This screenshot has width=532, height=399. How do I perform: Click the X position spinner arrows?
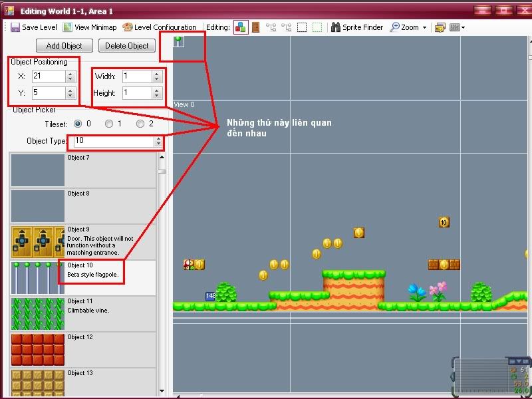pos(70,76)
